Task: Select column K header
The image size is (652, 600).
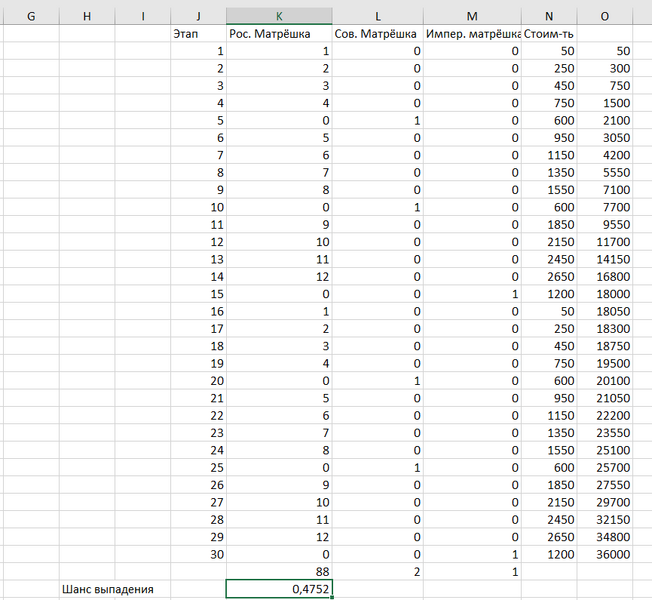Action: pos(279,16)
